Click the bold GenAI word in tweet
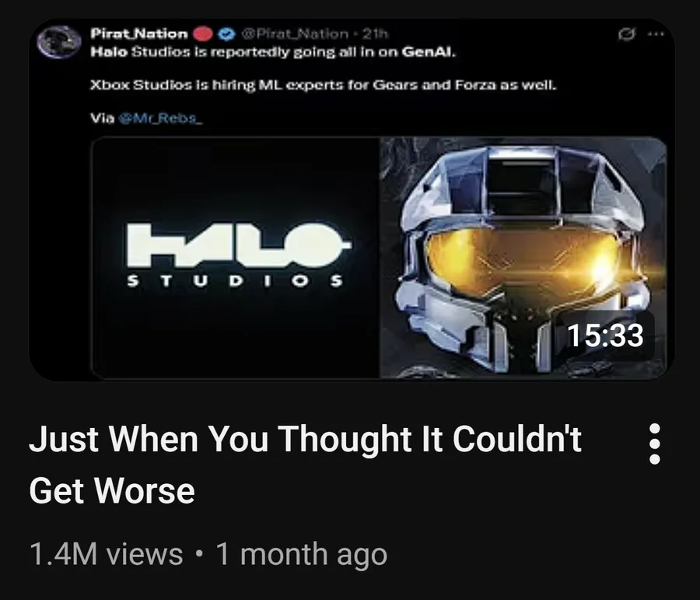Viewport: 700px width, 600px height. tap(429, 53)
